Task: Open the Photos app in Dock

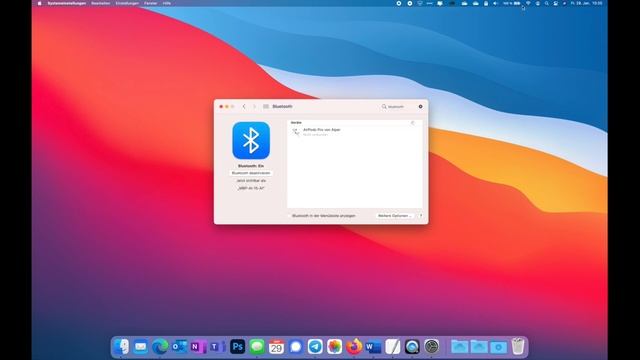Action: 334,347
